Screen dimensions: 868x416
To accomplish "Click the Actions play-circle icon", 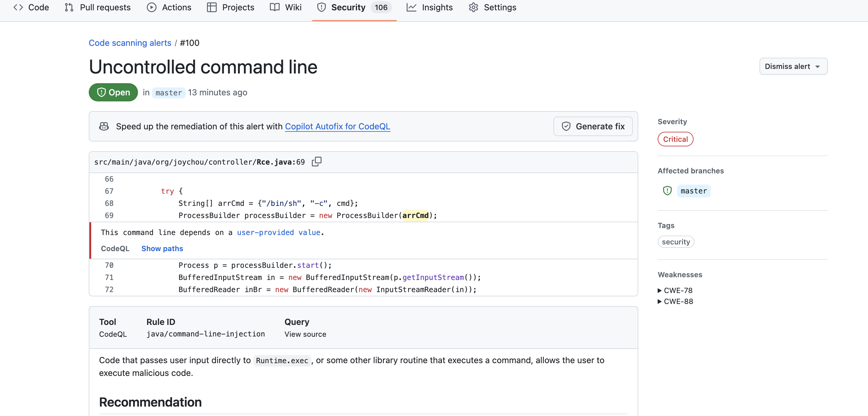I will tap(152, 7).
